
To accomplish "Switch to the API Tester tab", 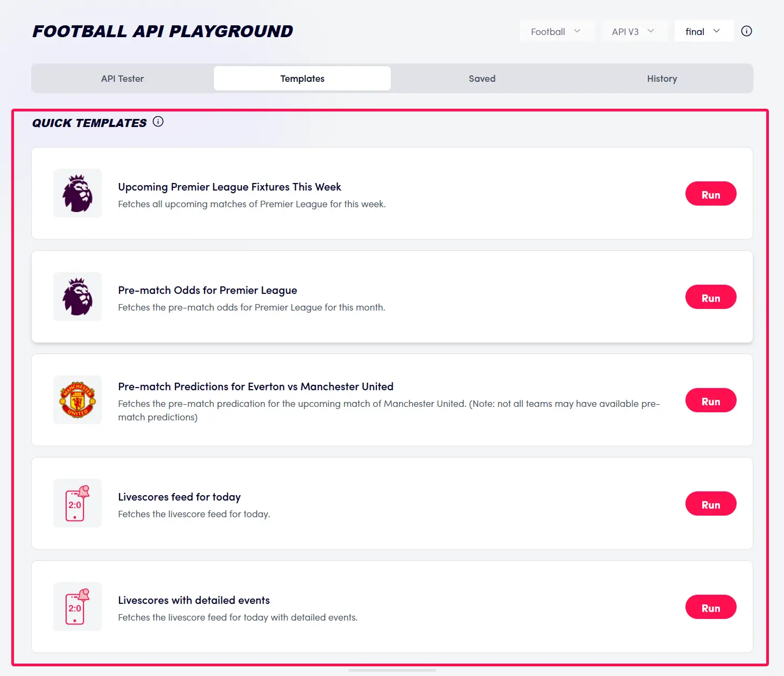I will click(122, 78).
